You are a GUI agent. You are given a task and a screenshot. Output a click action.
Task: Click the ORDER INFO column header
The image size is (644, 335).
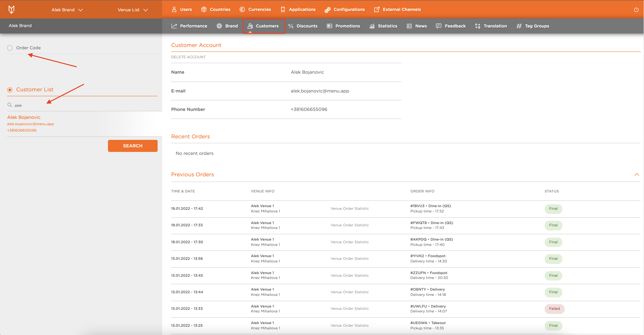(x=422, y=191)
